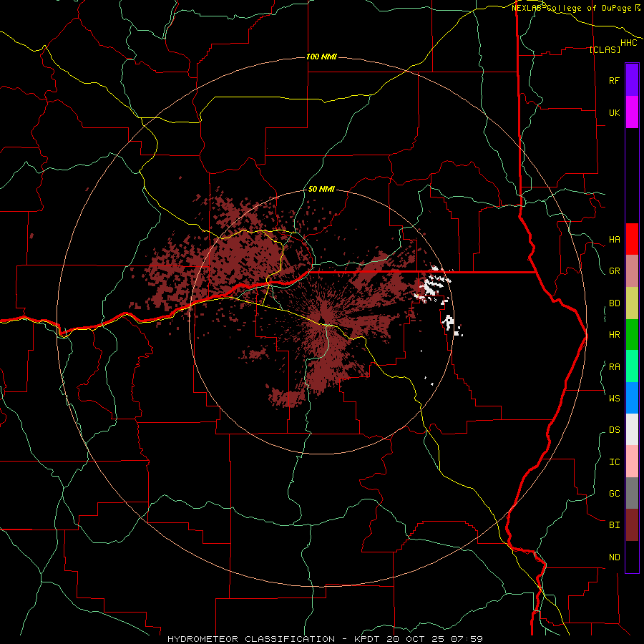Click the [CLAS] units label
This screenshot has height=644, width=644.
605,49
